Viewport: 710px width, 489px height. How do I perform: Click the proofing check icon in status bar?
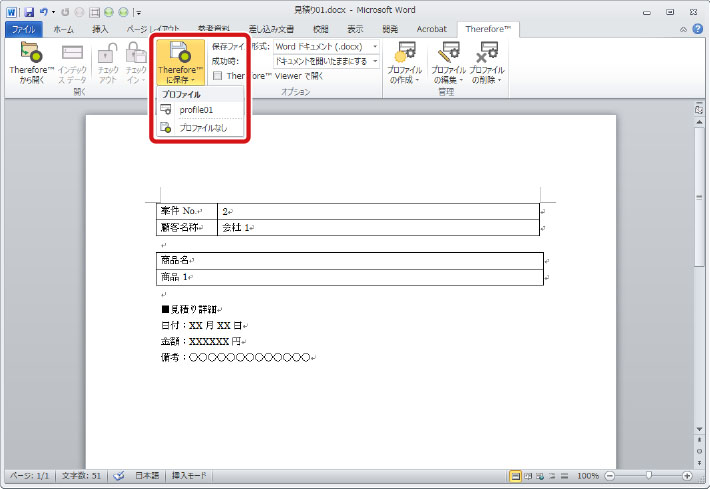click(119, 476)
